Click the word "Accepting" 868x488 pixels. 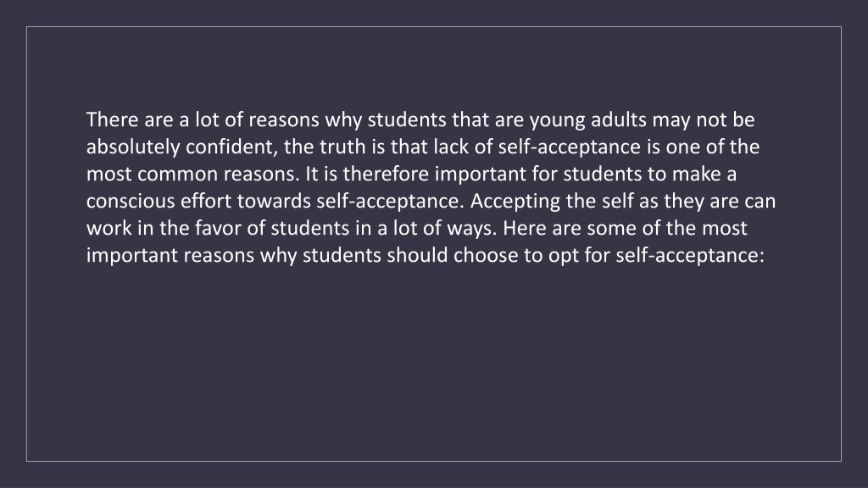point(515,202)
